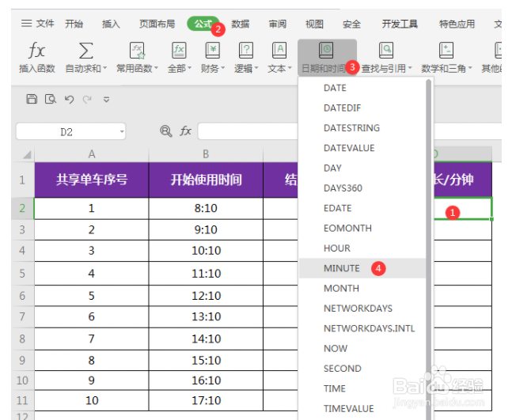Viewport: 512px width, 420px height.
Task: Expand the quick access toolbar customize arrow
Action: click(107, 100)
